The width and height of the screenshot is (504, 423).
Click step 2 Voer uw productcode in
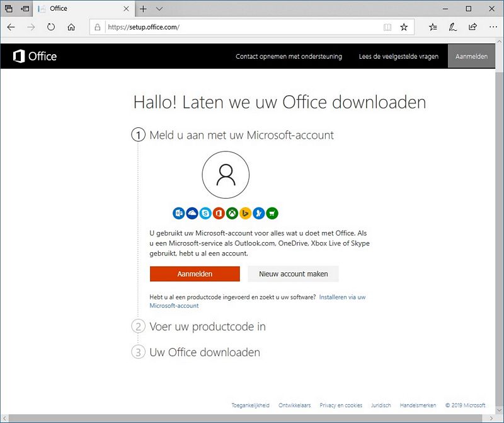click(198, 327)
